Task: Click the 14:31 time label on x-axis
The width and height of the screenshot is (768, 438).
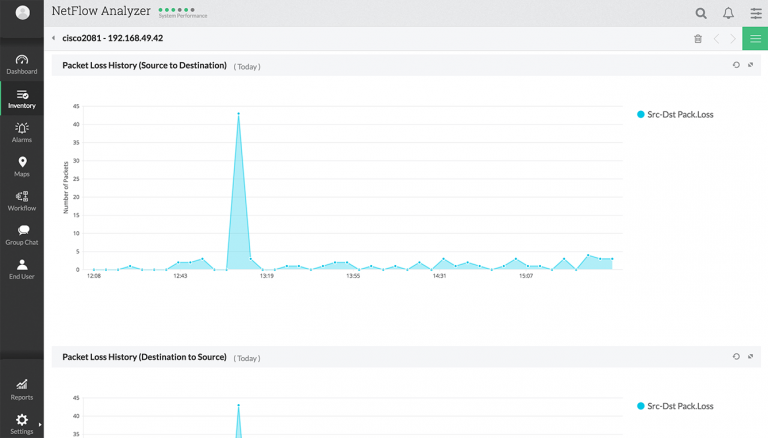Action: click(439, 276)
